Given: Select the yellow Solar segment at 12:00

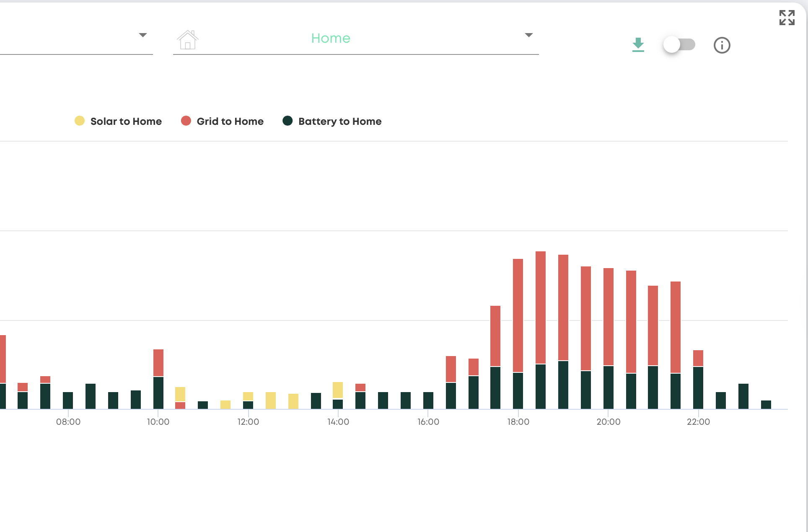Looking at the screenshot, I should coord(248,396).
